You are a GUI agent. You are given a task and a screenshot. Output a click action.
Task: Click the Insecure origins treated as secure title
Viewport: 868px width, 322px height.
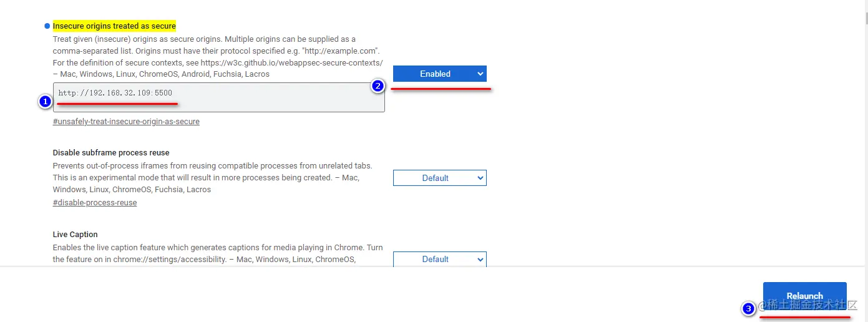(x=114, y=26)
